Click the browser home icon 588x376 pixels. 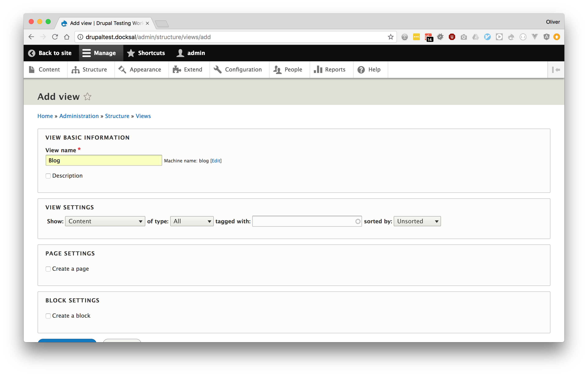point(67,37)
